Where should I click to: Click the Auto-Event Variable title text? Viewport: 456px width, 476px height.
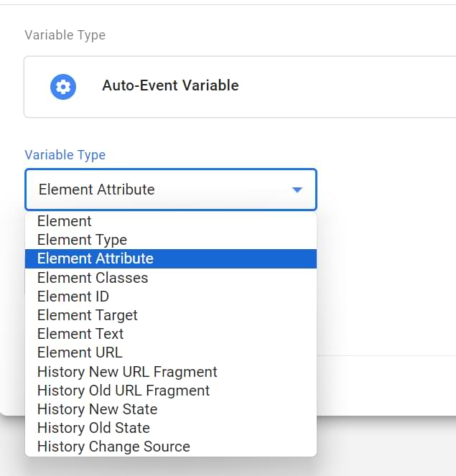[170, 85]
